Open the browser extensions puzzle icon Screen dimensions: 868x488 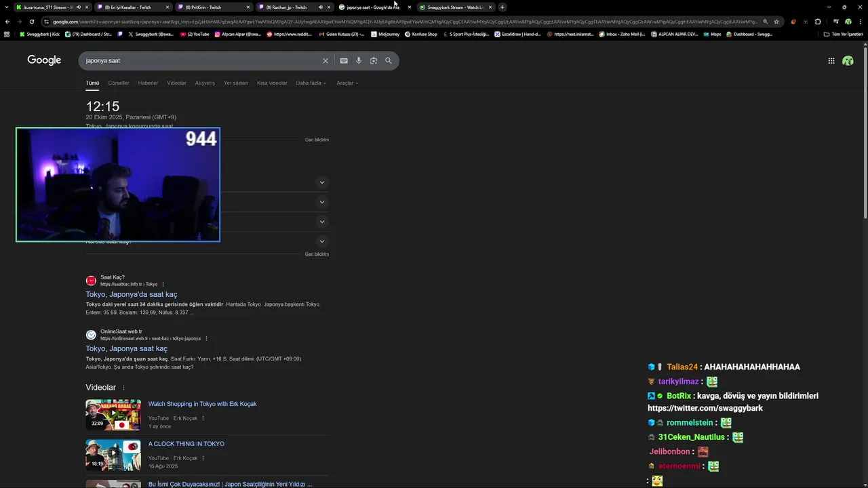pos(818,22)
